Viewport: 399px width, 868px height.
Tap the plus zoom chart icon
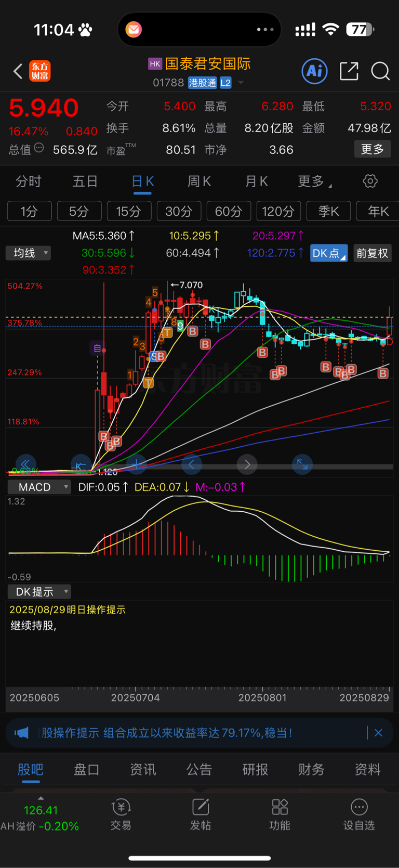coord(136,464)
